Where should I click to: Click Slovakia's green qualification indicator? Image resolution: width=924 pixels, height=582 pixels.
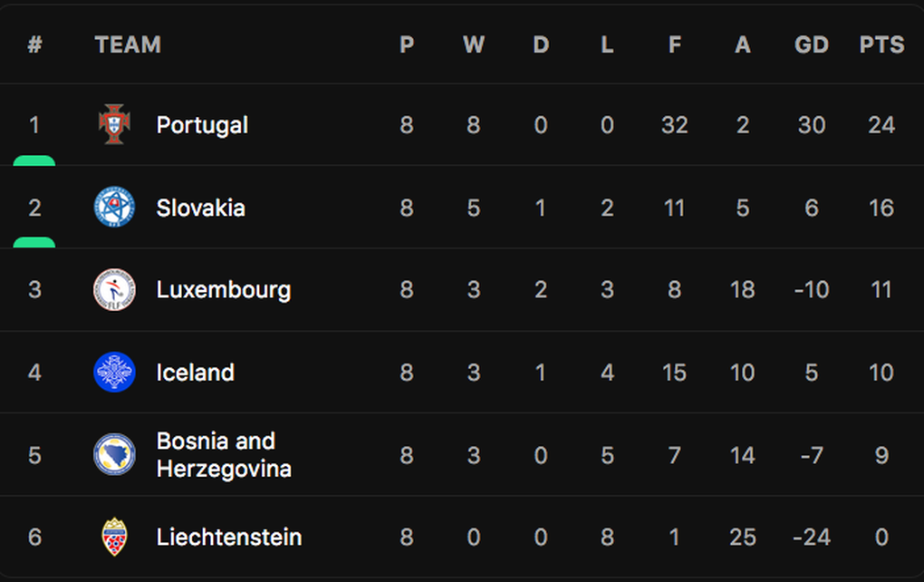[34, 243]
